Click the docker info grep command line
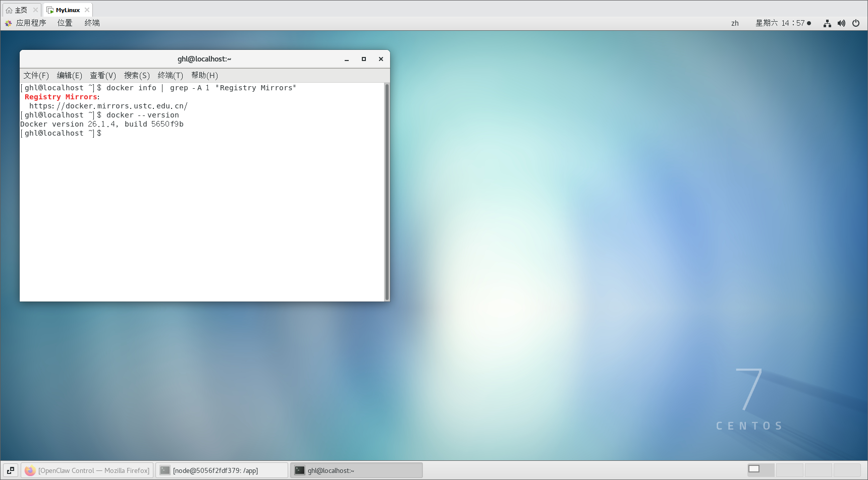This screenshot has height=480, width=868. 158,88
